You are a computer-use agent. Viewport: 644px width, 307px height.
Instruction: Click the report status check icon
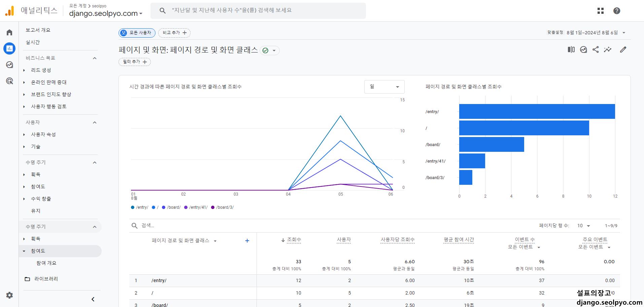coord(265,50)
